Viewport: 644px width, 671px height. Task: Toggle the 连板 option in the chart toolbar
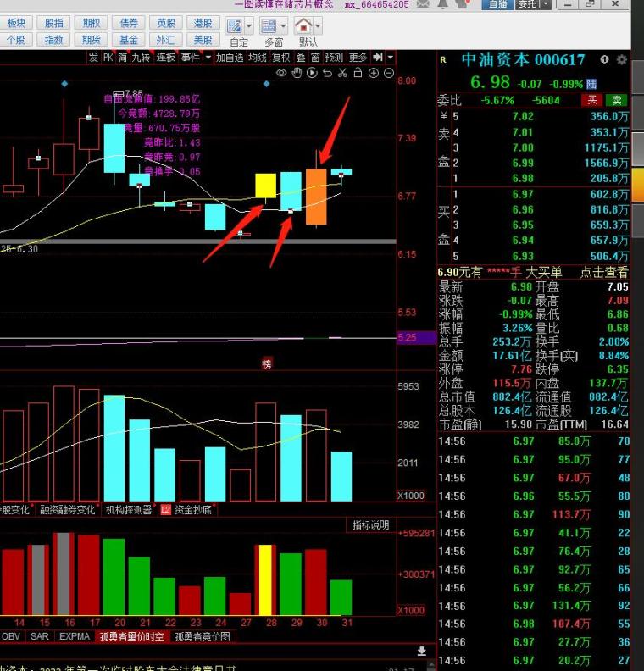(x=166, y=58)
